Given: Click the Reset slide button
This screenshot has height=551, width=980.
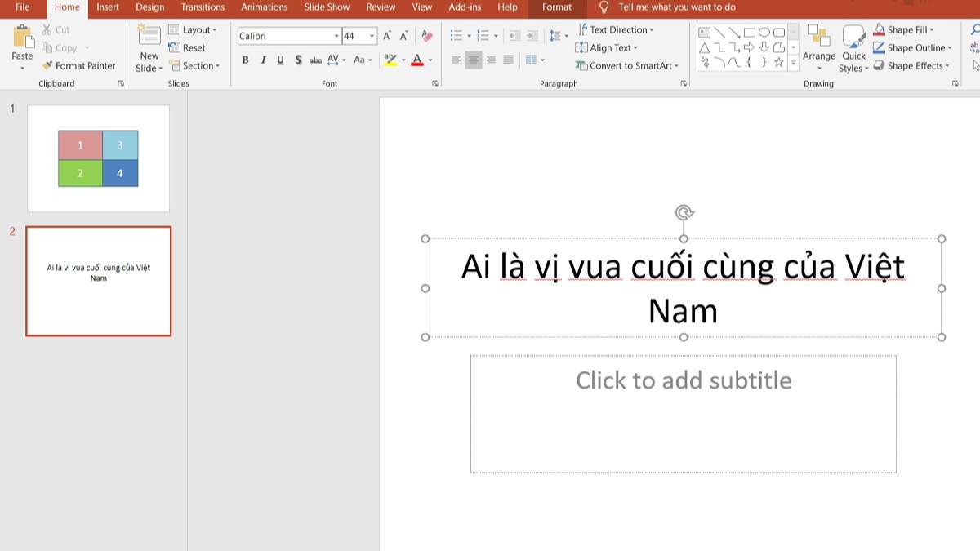Looking at the screenshot, I should tap(187, 47).
